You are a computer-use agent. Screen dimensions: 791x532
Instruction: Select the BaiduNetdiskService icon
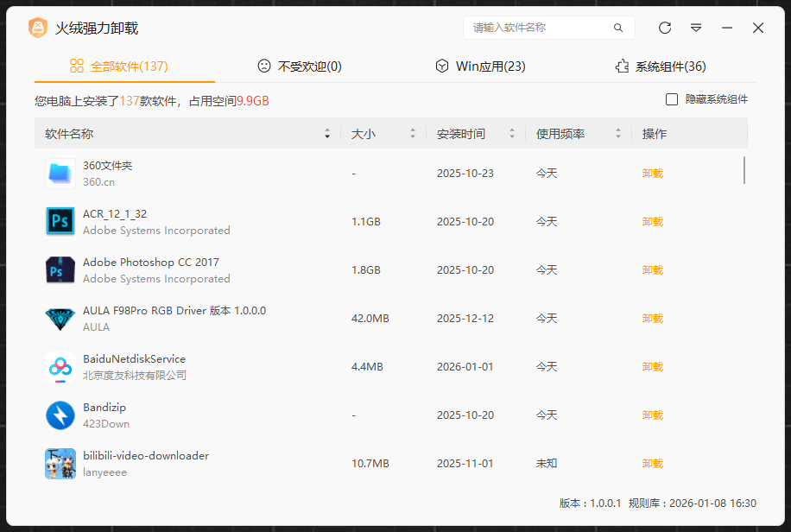60,366
